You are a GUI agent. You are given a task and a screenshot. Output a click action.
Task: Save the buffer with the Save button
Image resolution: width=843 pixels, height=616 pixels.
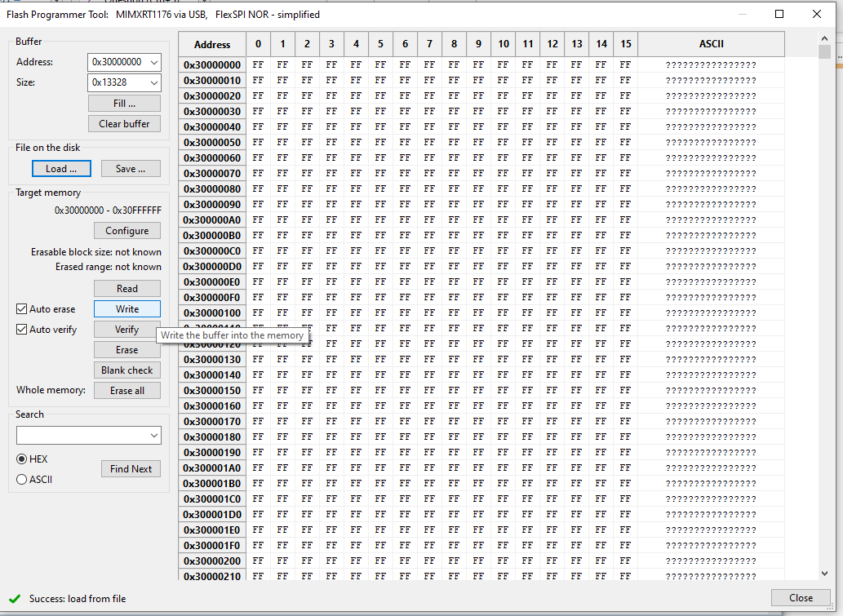click(x=131, y=168)
